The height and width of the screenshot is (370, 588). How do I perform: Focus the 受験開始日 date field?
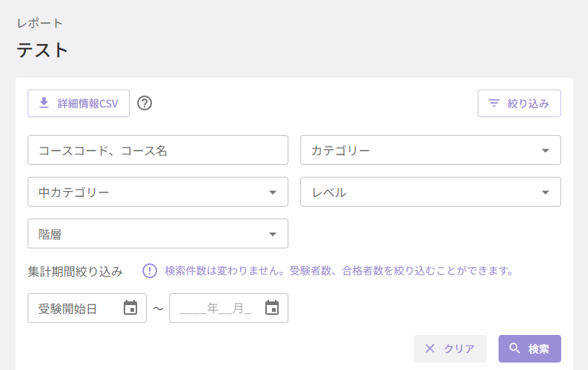[x=87, y=308]
